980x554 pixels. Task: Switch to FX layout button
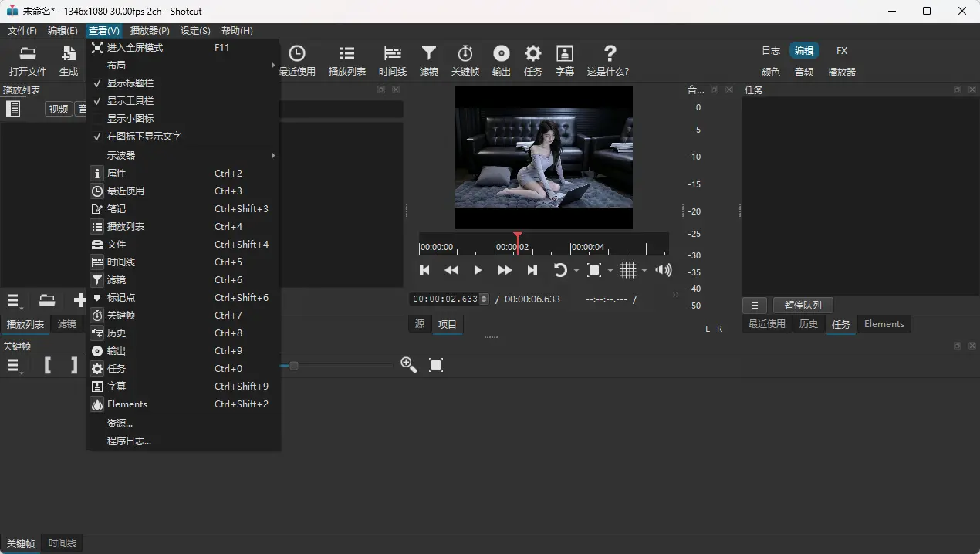pos(842,51)
